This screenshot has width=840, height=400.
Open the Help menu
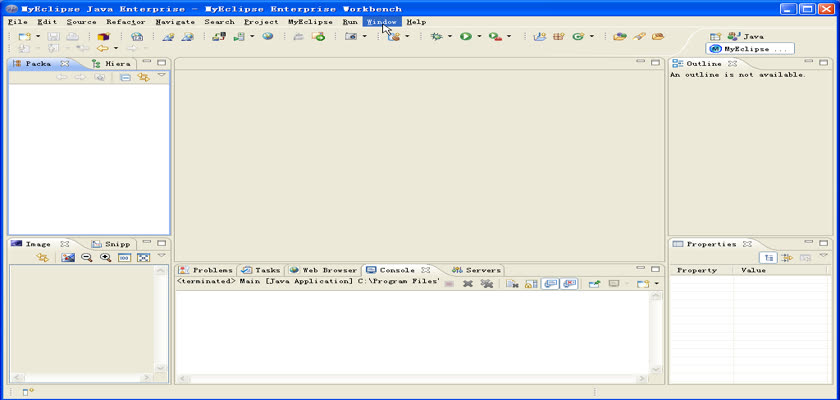(416, 22)
